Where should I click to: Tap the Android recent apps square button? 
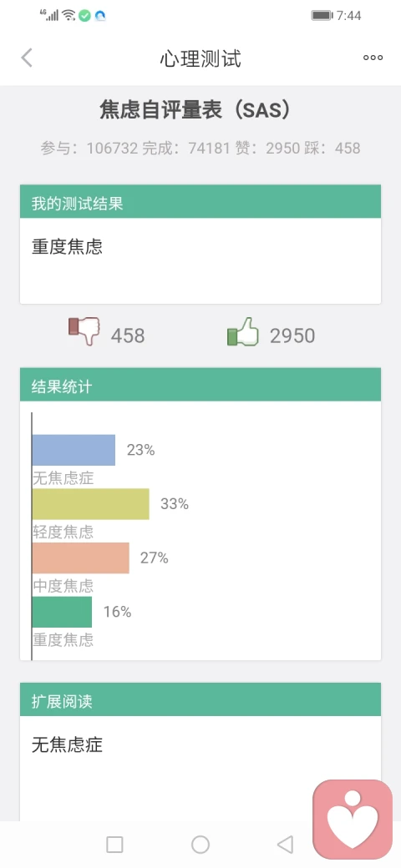click(x=114, y=845)
